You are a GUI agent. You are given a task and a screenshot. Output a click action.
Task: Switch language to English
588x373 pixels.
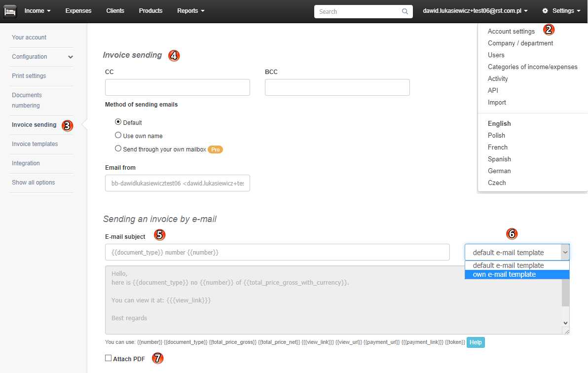click(x=499, y=123)
